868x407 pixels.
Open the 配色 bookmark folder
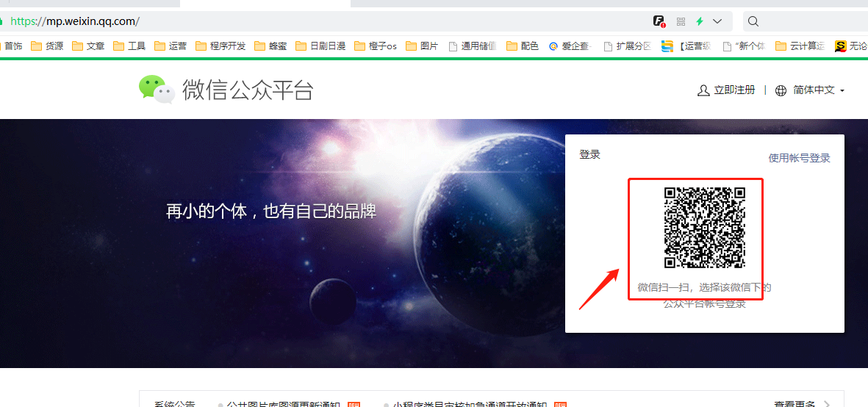pos(523,46)
